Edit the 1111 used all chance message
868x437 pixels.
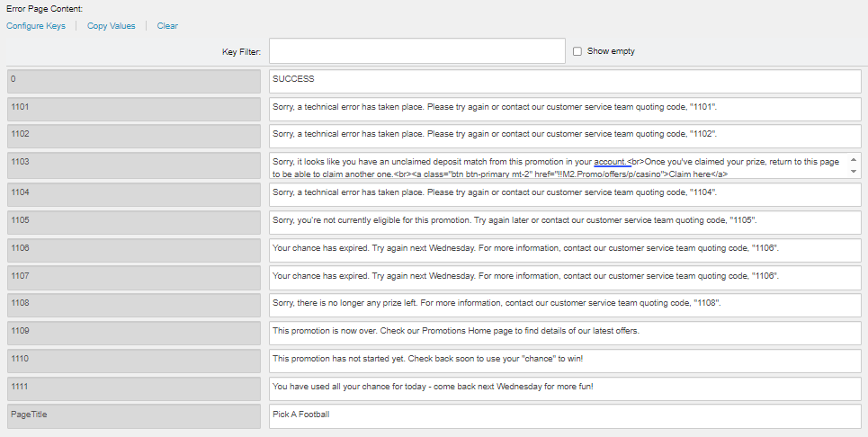[x=565, y=388]
